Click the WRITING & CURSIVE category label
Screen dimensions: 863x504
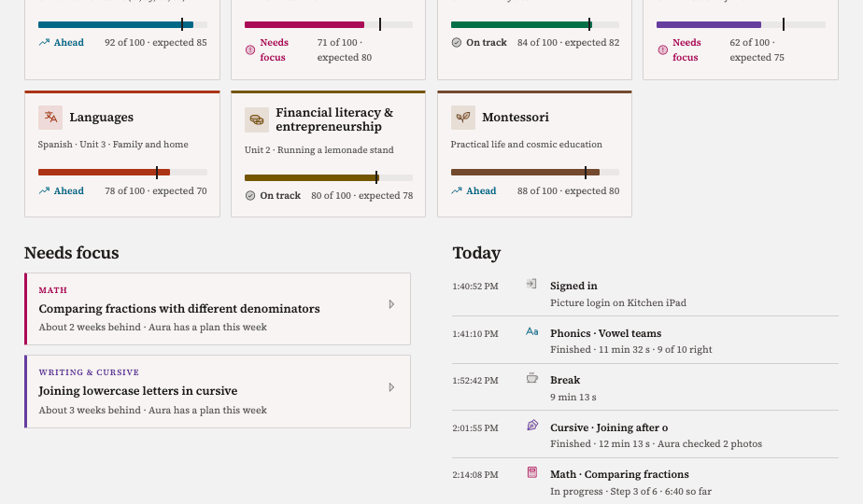pos(89,372)
